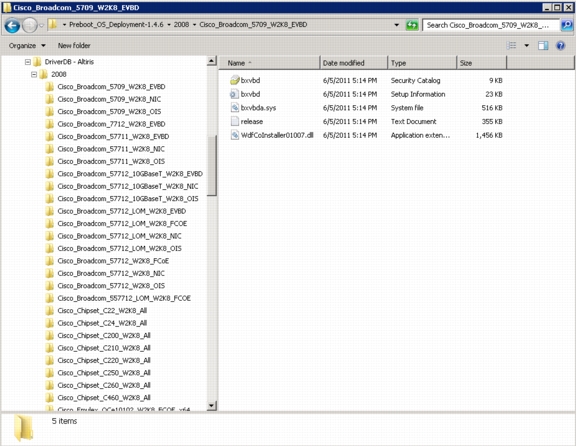Select Cisco_Broadcom_57712_W2K8_FCoE folder
The image size is (578, 448).
point(113,261)
